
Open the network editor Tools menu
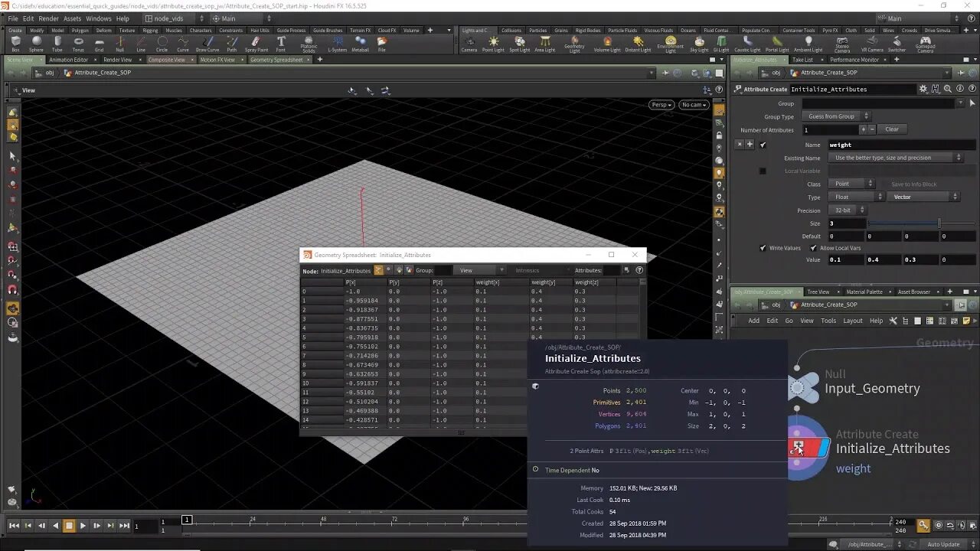[828, 321]
